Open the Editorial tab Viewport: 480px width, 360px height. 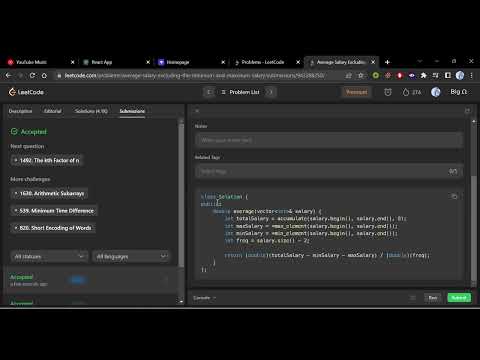(53, 111)
